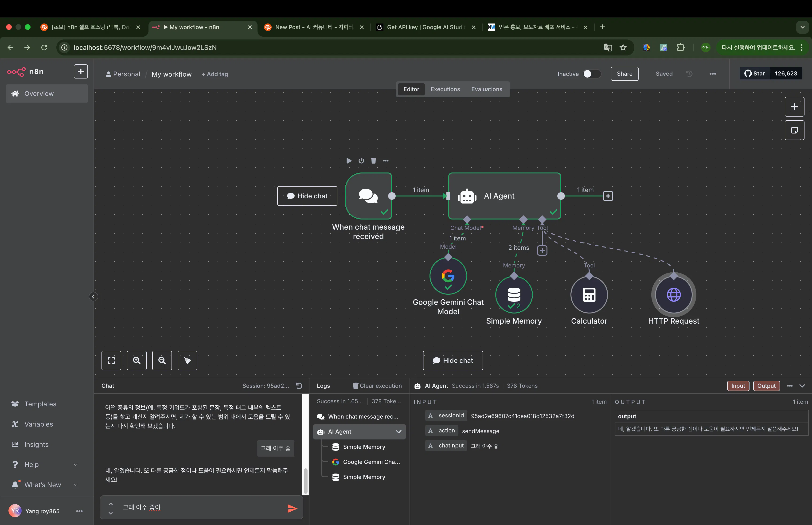Screen dimensions: 812x525
Task: Open Templates in the sidebar
Action: [x=47, y=404]
